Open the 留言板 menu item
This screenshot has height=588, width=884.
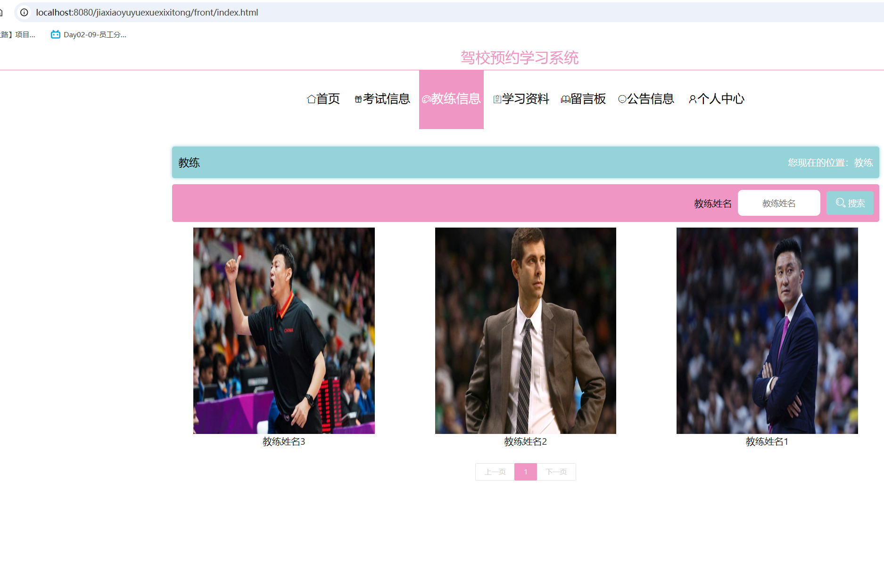pos(583,99)
